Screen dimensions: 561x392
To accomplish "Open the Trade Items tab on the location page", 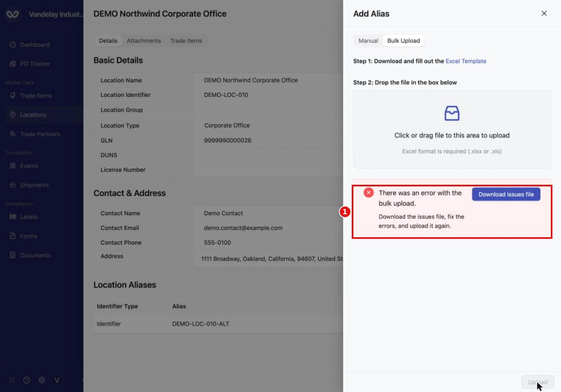I will point(186,41).
